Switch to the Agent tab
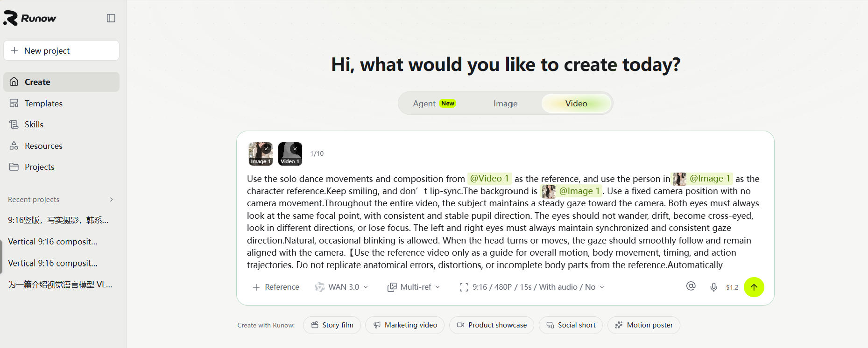 (434, 104)
